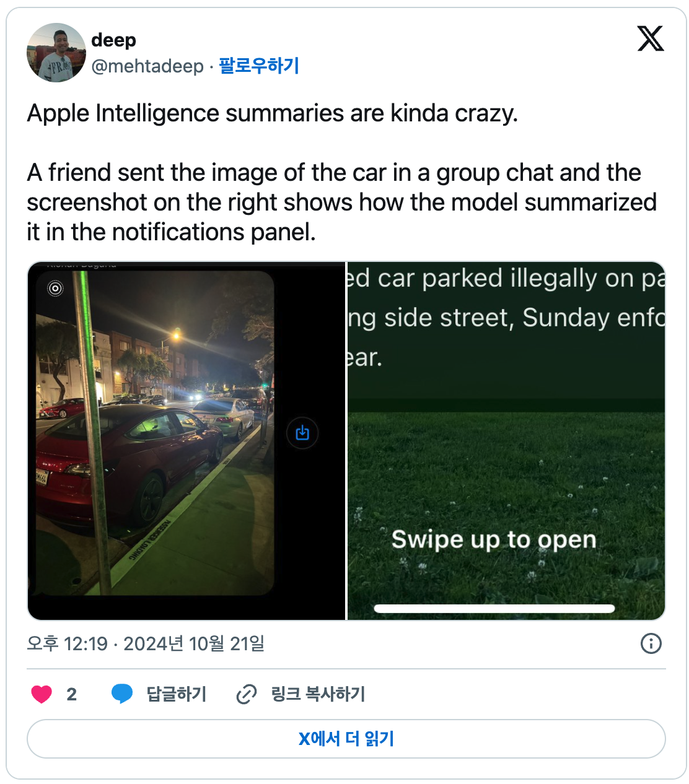Screen dimensions: 689x784
Task: Click the circled info icon
Action: (651, 643)
